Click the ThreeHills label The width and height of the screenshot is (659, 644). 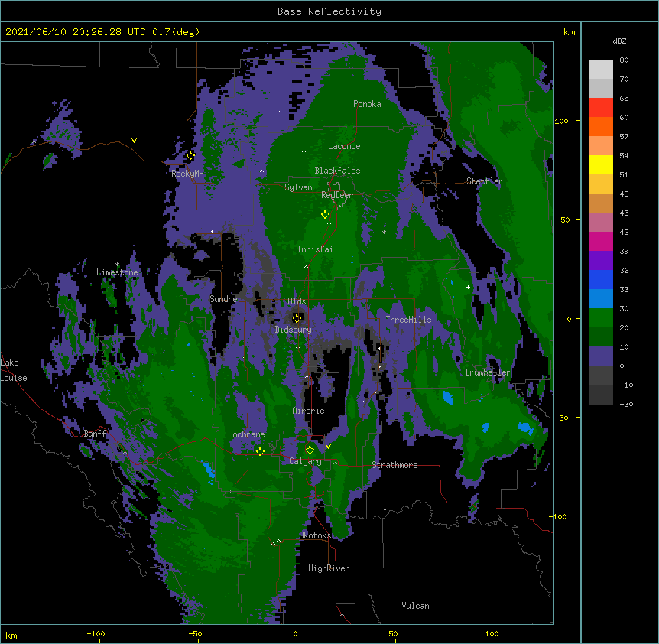click(x=408, y=320)
